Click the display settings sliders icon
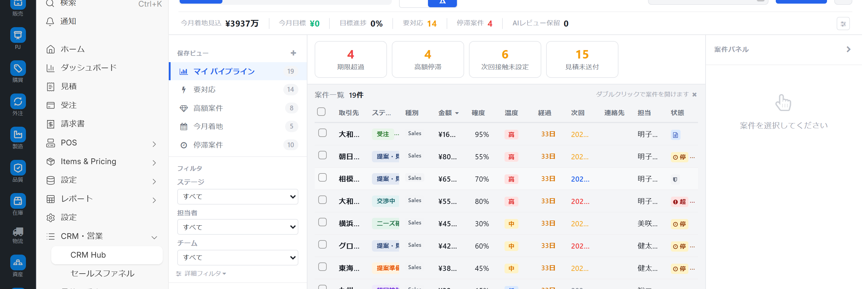This screenshot has width=868, height=289. (x=843, y=24)
